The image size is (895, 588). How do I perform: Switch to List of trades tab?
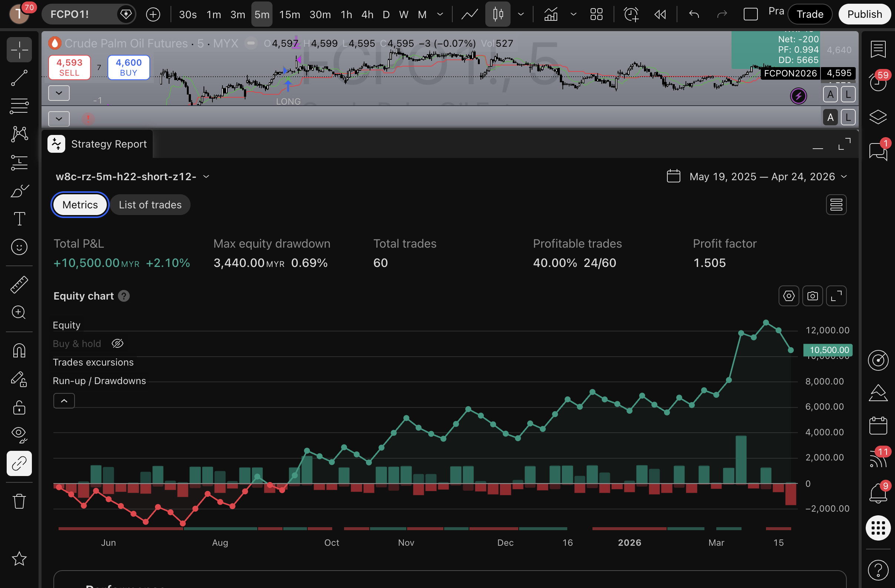click(x=150, y=205)
